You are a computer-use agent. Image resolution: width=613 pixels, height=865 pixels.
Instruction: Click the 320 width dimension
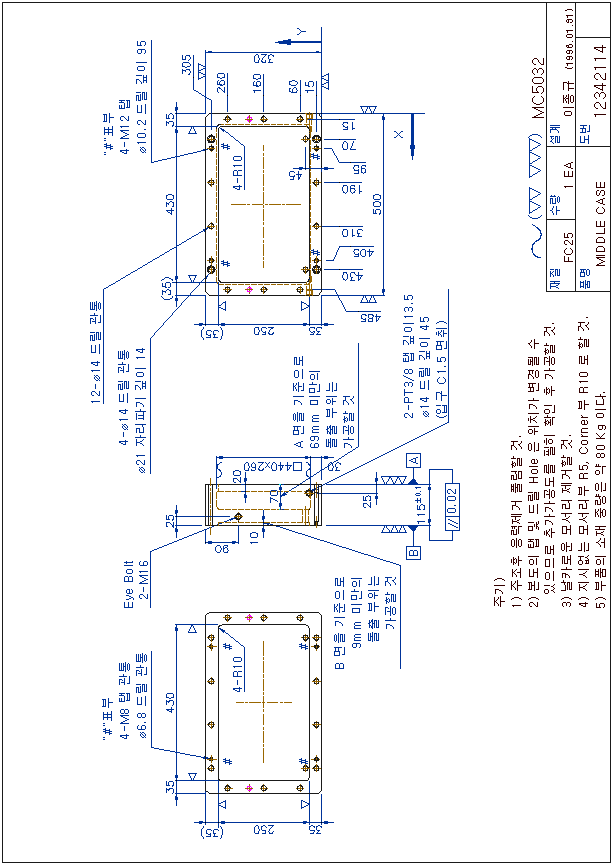[x=261, y=58]
